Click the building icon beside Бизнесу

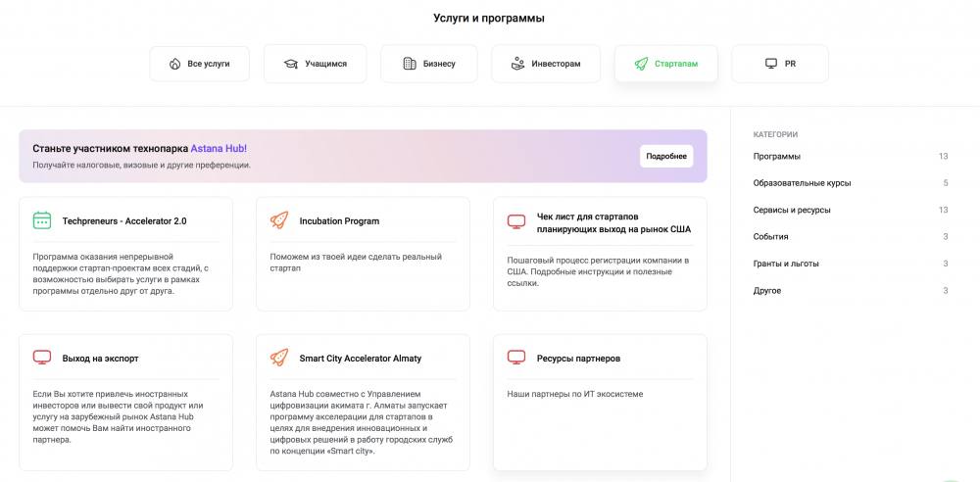410,64
